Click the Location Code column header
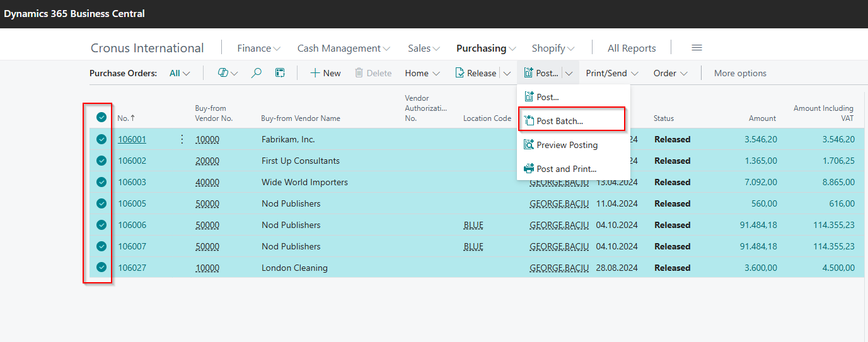The width and height of the screenshot is (868, 342). point(487,118)
